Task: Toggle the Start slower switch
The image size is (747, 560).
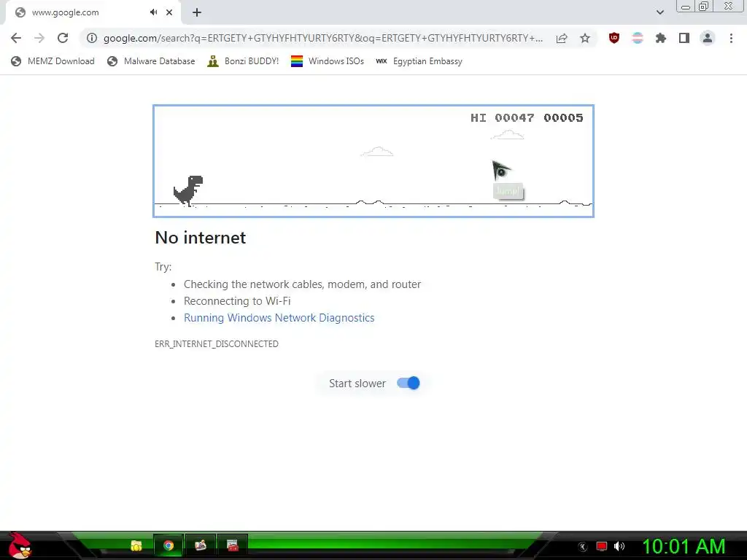Action: point(409,383)
